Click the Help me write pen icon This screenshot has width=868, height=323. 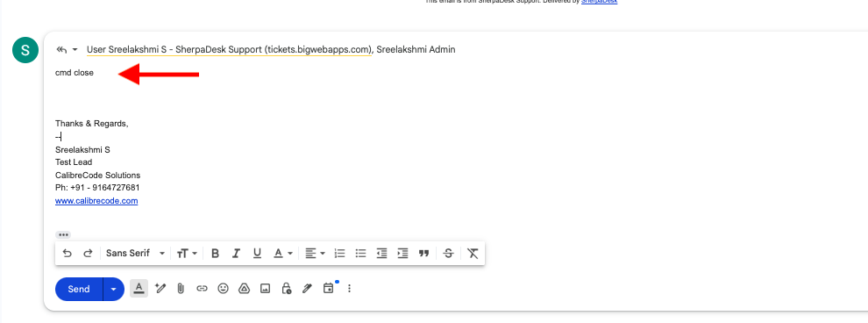pos(160,288)
